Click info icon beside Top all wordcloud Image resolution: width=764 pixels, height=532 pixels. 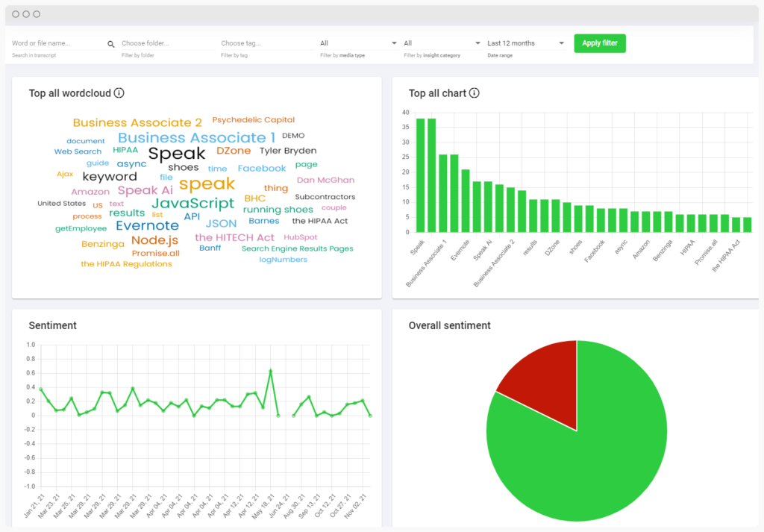tap(119, 93)
